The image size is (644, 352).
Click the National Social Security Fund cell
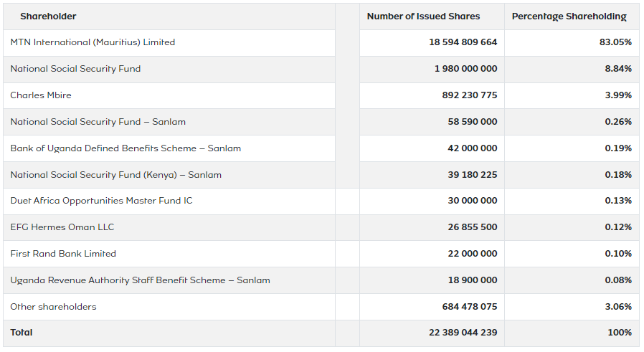[x=75, y=69]
